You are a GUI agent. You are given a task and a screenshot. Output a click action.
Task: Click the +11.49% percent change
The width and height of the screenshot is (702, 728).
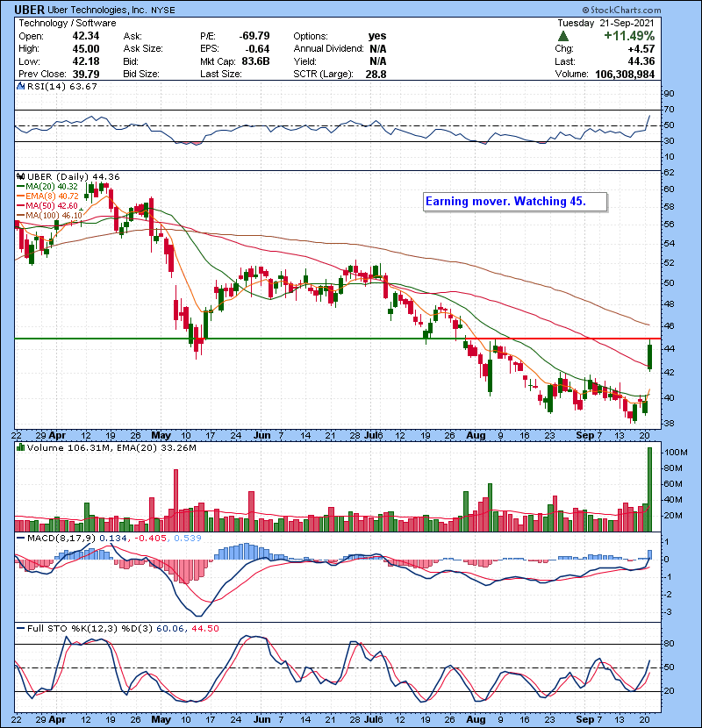tap(629, 36)
